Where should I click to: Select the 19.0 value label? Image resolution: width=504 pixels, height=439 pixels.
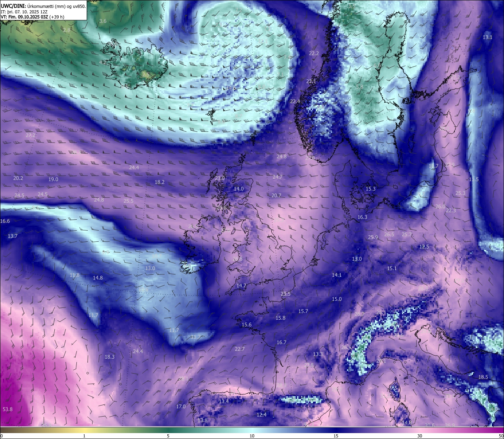tap(53, 179)
